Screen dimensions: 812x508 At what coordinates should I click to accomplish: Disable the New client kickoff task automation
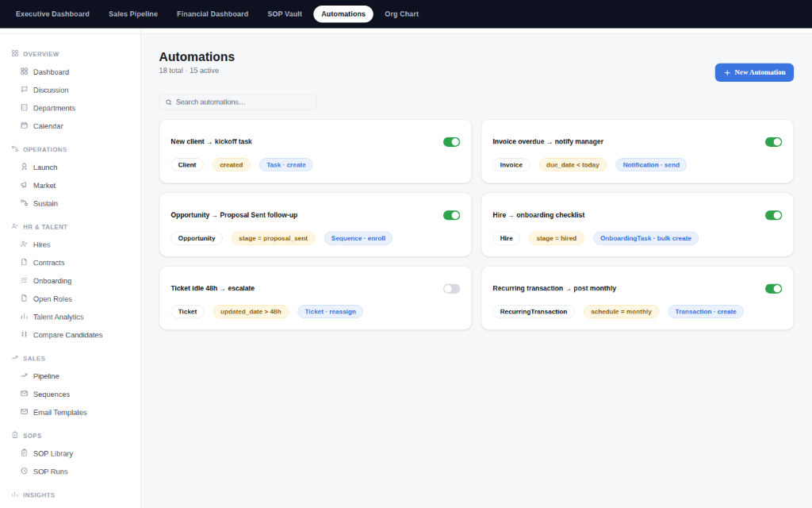pyautogui.click(x=451, y=142)
